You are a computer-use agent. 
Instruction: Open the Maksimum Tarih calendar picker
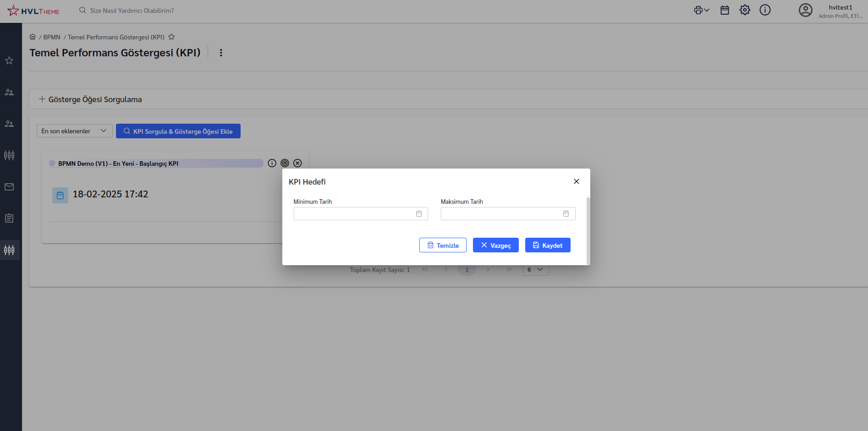pos(566,213)
